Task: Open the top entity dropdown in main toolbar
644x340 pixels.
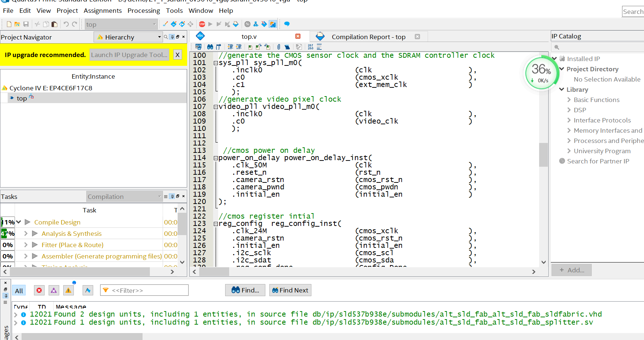Action: pos(121,24)
